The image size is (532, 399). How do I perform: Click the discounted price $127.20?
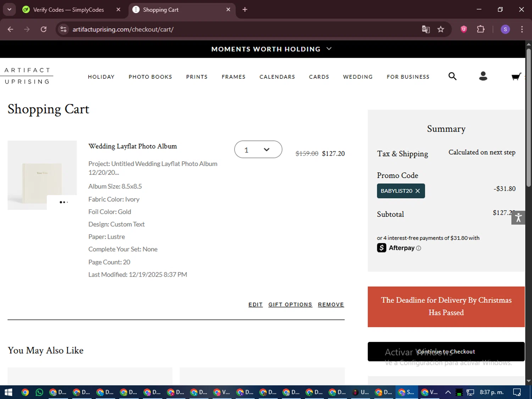click(333, 154)
